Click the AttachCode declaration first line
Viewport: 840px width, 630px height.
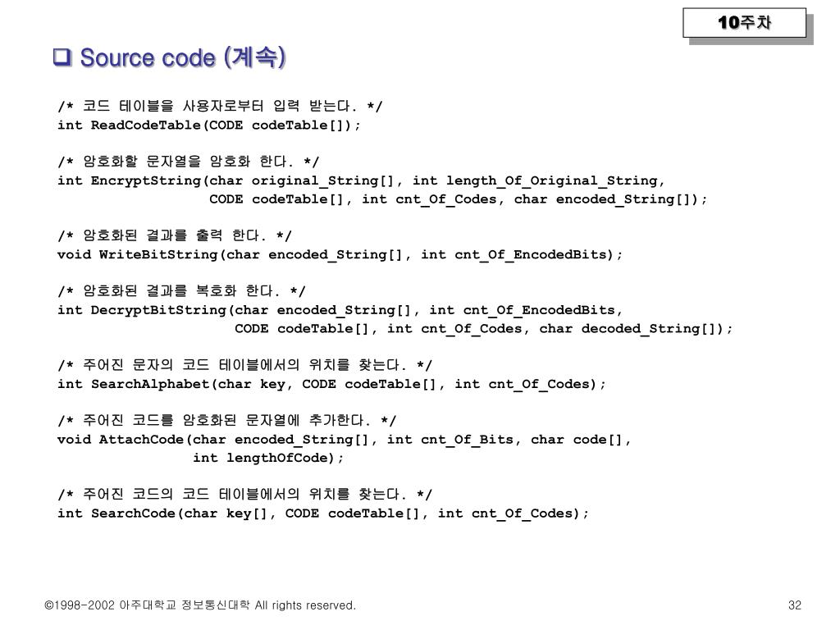[x=344, y=440]
